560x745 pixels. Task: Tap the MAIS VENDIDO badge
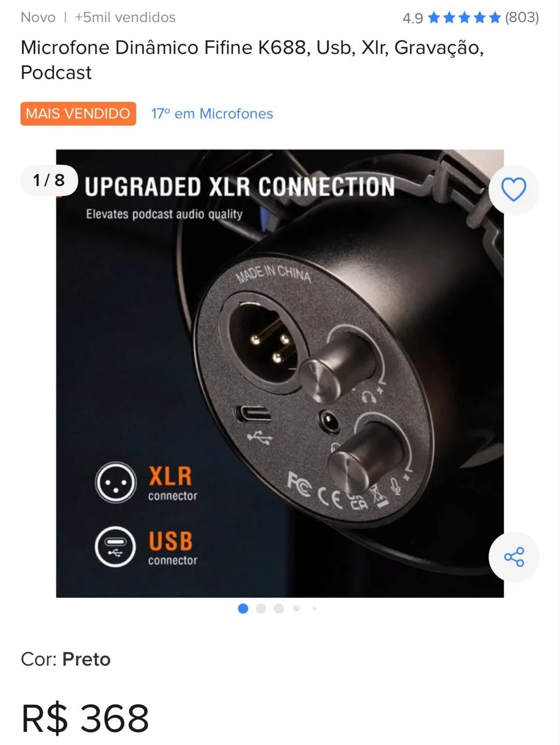[78, 113]
